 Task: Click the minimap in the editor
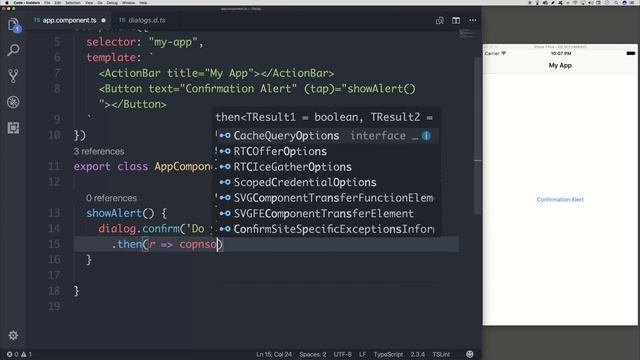point(465,33)
